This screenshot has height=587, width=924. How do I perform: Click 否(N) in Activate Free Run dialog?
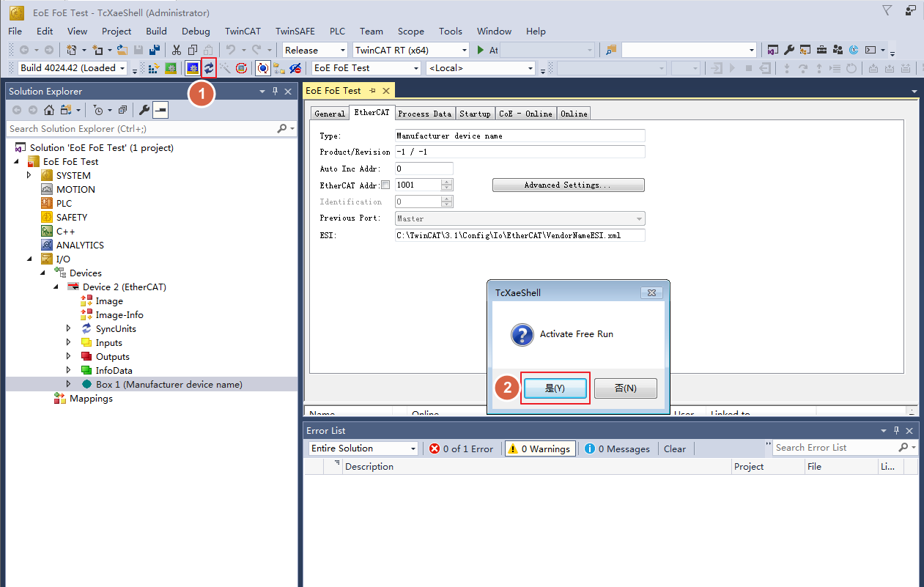(625, 388)
